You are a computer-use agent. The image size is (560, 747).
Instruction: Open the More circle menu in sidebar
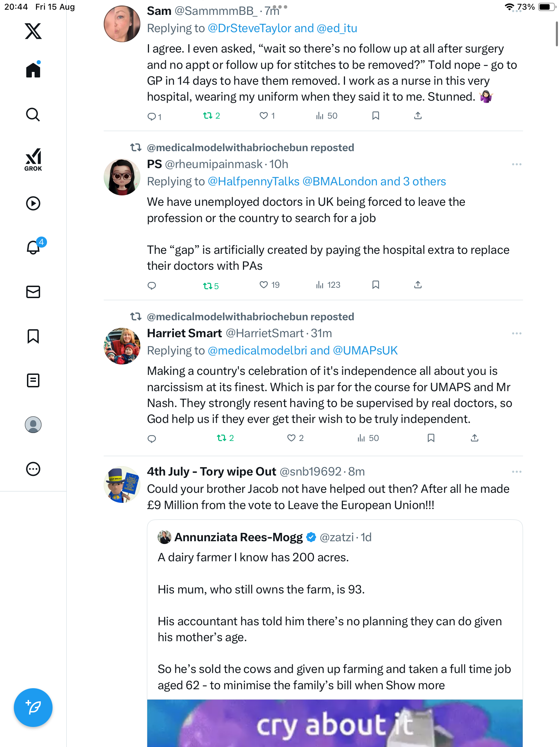33,469
